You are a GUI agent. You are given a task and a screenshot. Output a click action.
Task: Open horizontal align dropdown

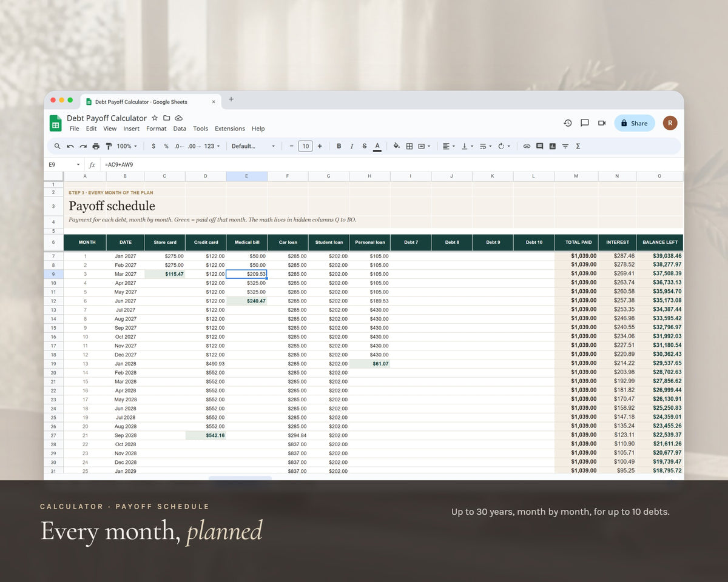tap(448, 146)
